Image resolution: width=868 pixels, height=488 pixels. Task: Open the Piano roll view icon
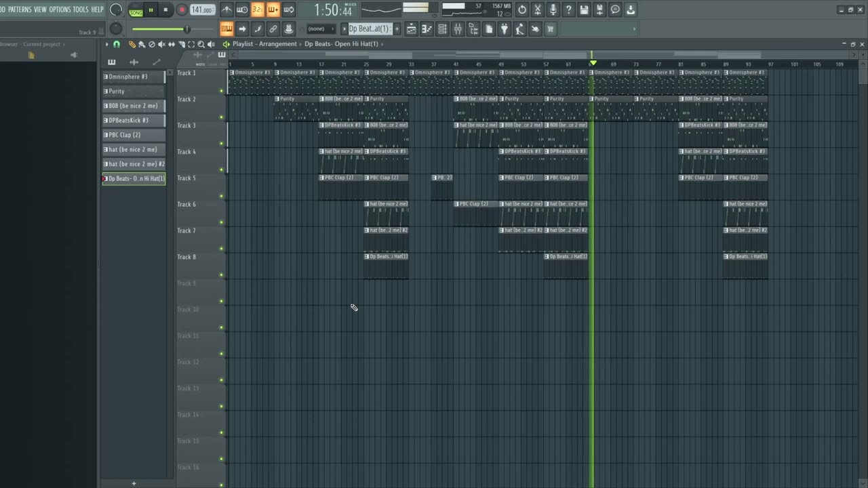tap(427, 29)
